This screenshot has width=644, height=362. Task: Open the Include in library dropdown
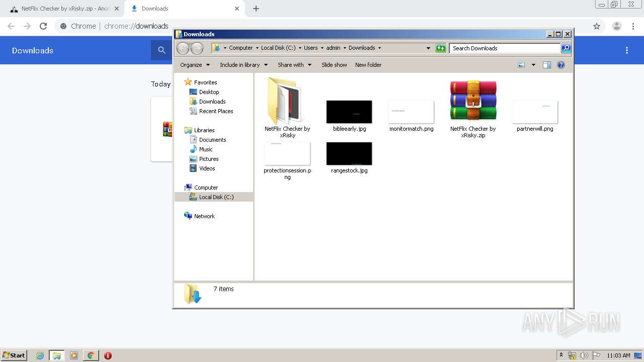[244, 65]
